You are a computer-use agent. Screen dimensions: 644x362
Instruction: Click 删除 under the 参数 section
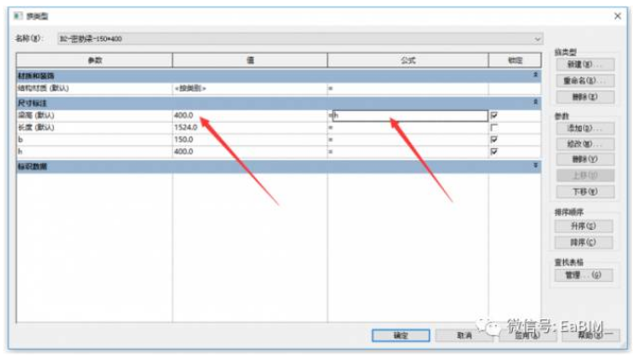(584, 159)
